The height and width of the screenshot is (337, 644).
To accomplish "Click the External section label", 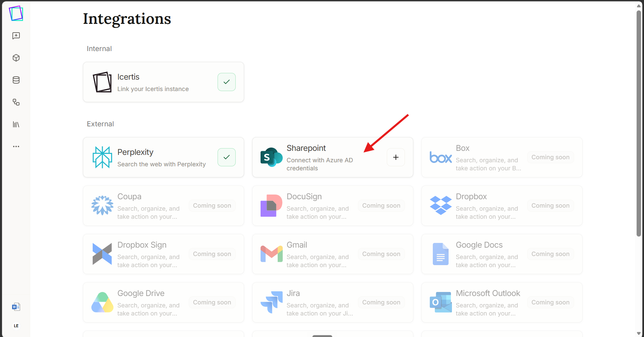I will click(x=100, y=124).
